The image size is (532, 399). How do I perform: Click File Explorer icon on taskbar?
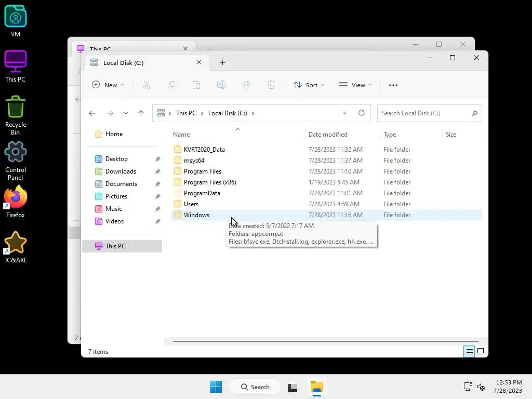click(316, 387)
